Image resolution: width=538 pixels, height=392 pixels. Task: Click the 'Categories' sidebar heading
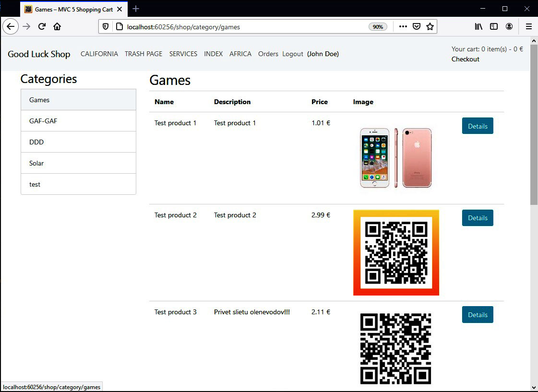point(49,79)
